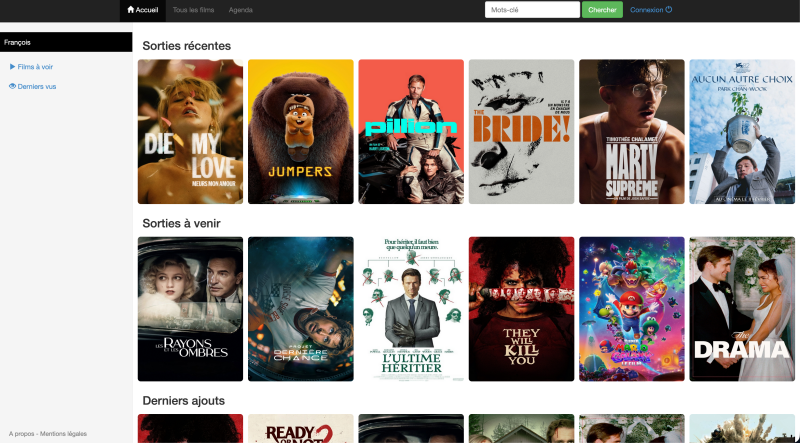Open the L'Ultime Héritier poster
This screenshot has height=443, width=800.
411,309
